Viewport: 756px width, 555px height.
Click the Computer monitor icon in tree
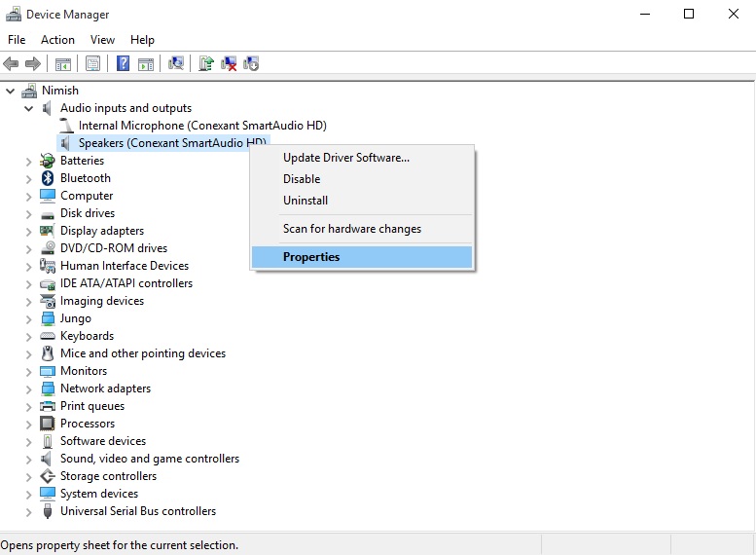click(x=48, y=196)
